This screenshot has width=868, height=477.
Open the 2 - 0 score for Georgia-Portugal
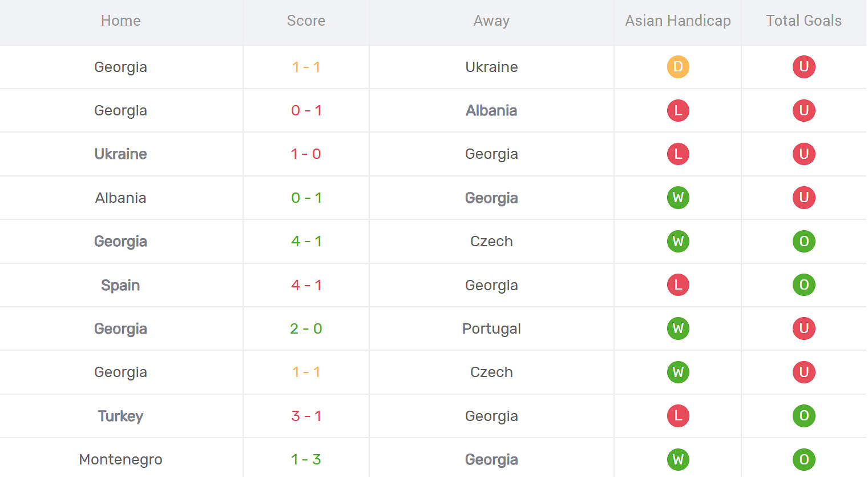point(306,328)
